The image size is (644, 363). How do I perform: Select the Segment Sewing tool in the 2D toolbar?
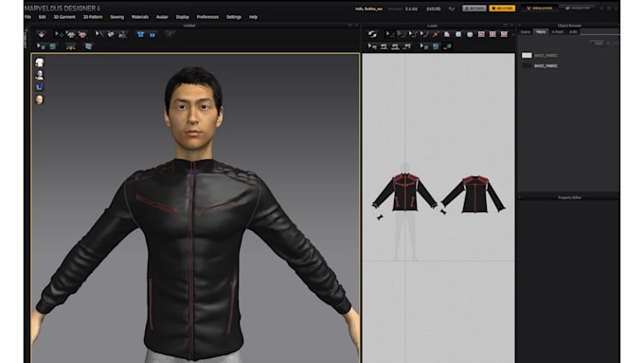point(384,46)
